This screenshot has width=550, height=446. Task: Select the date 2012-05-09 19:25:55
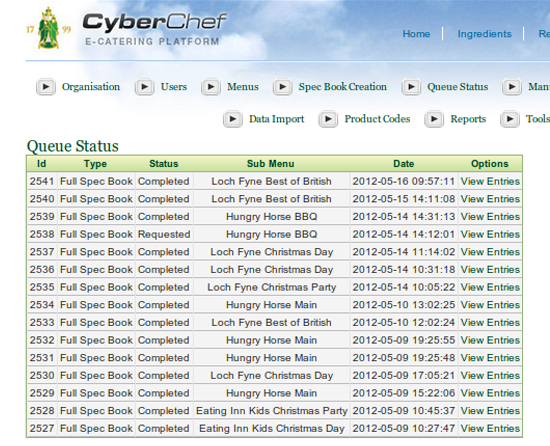[404, 340]
